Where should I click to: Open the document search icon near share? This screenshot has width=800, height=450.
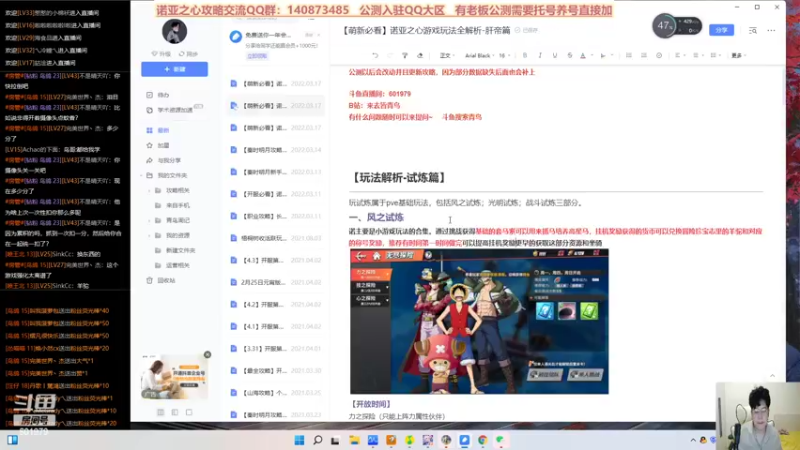coord(753,31)
